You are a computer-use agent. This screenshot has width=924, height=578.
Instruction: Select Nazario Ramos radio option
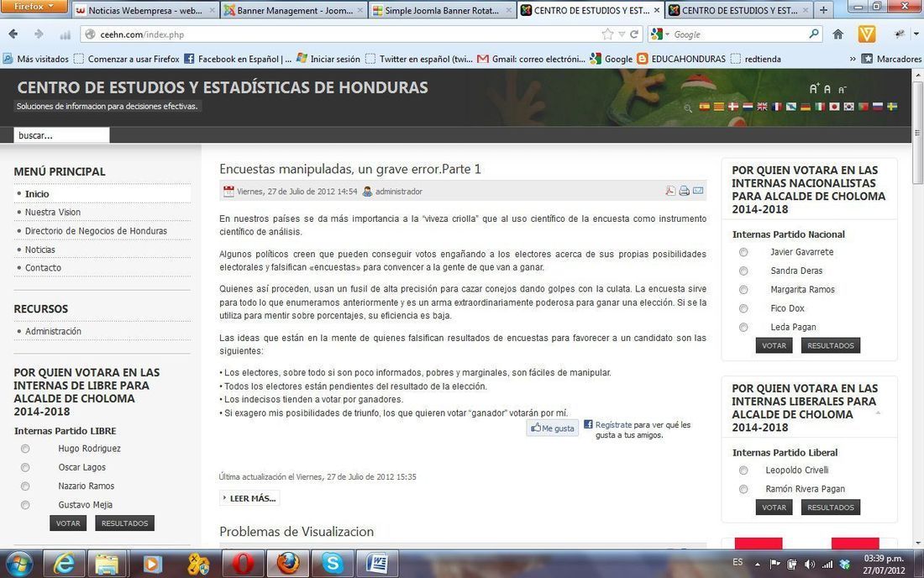tap(24, 486)
